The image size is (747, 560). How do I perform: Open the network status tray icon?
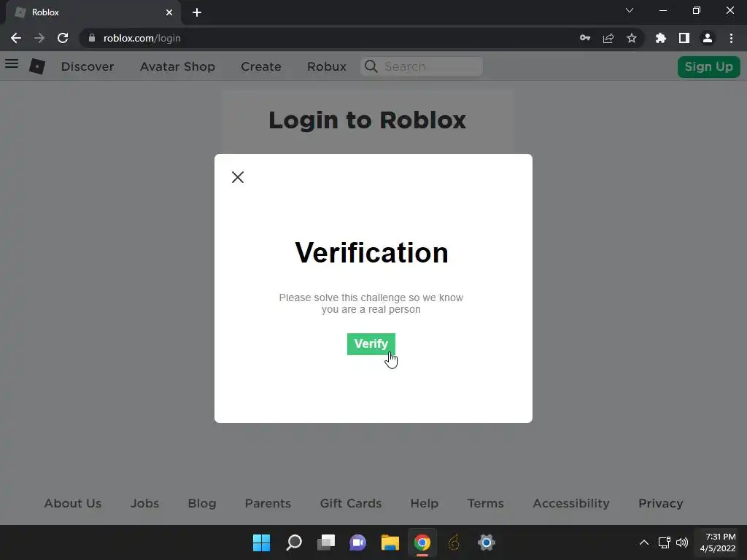(x=664, y=542)
